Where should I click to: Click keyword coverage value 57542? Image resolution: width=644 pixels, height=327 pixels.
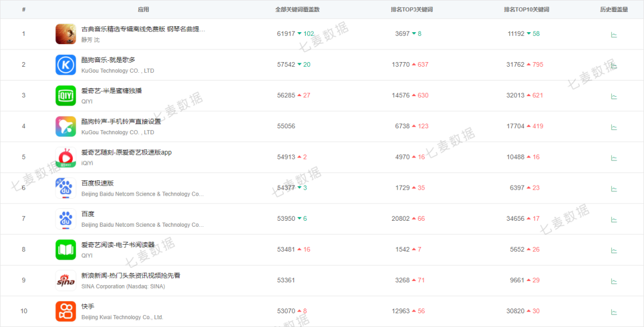286,64
